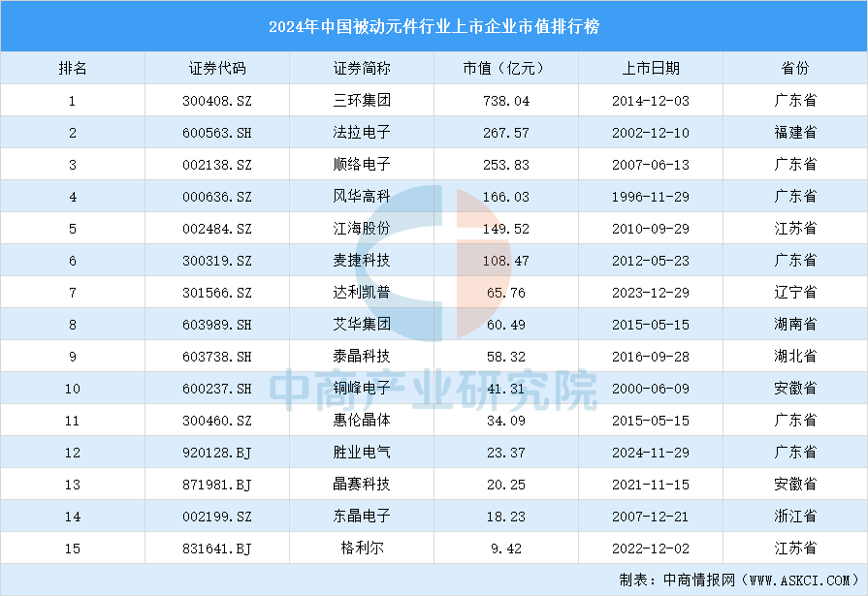Select the market value "65.76"

[x=506, y=293]
